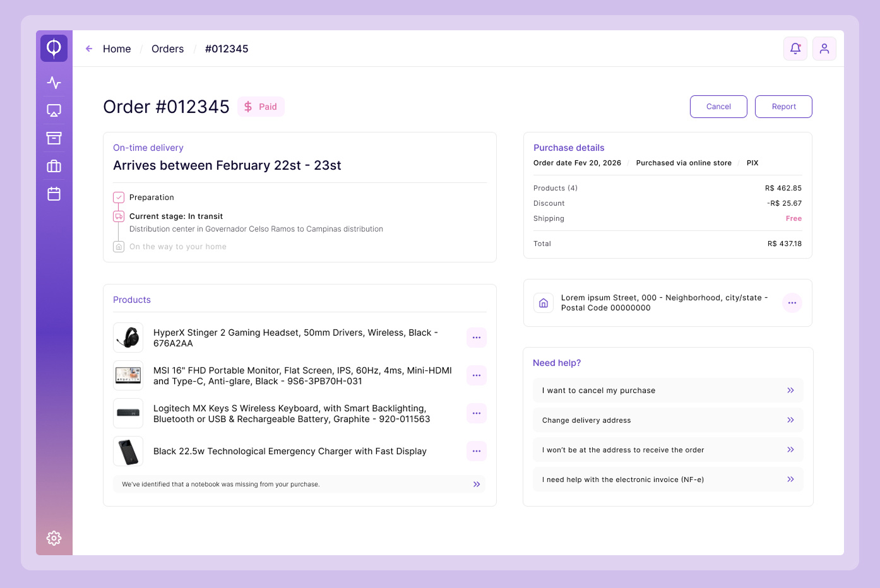
Task: Click the app logo at the sidebar top
Action: (x=54, y=48)
